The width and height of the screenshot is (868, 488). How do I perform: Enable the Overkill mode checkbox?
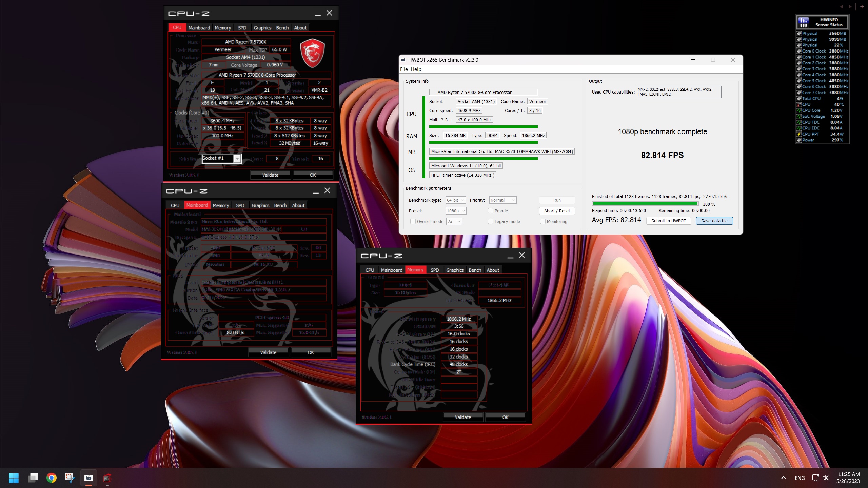point(413,221)
